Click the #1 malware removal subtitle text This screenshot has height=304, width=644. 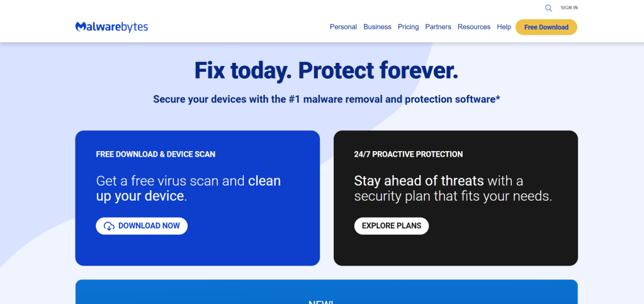(x=326, y=99)
